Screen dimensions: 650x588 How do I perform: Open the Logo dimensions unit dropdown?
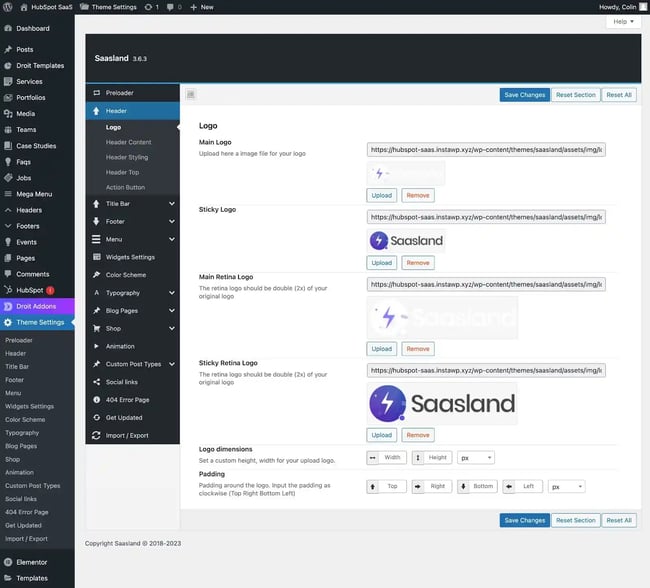(x=476, y=458)
